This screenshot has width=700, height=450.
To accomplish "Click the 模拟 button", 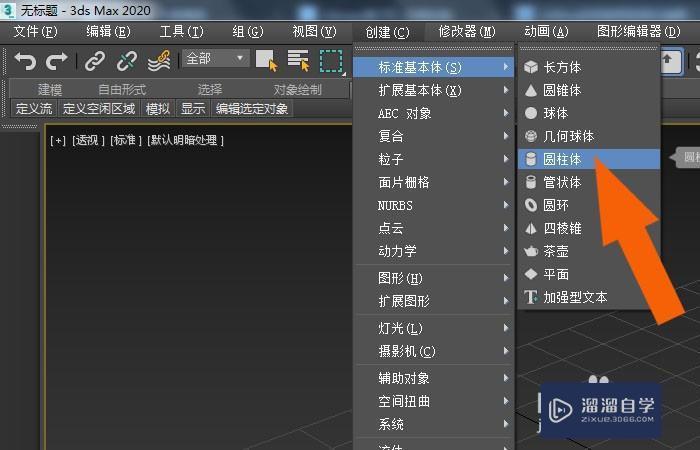I will [158, 108].
